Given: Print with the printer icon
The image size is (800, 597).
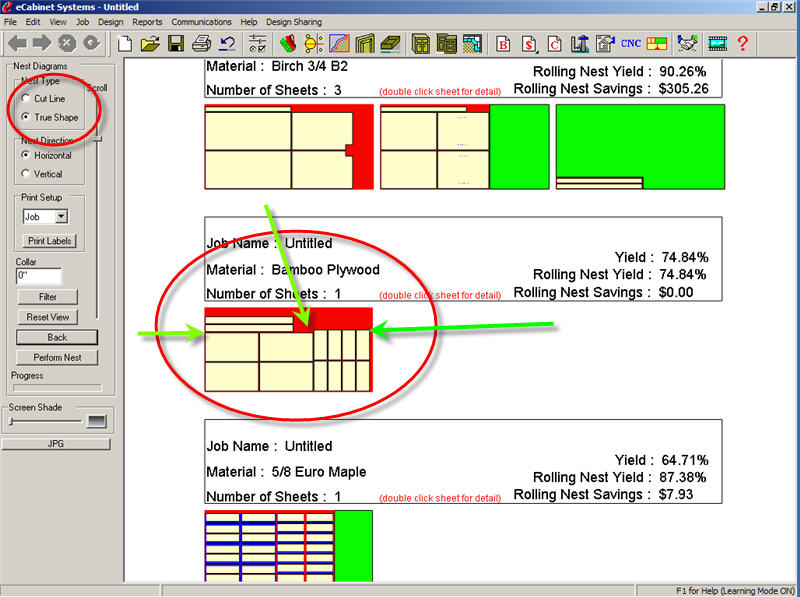Looking at the screenshot, I should pyautogui.click(x=202, y=44).
